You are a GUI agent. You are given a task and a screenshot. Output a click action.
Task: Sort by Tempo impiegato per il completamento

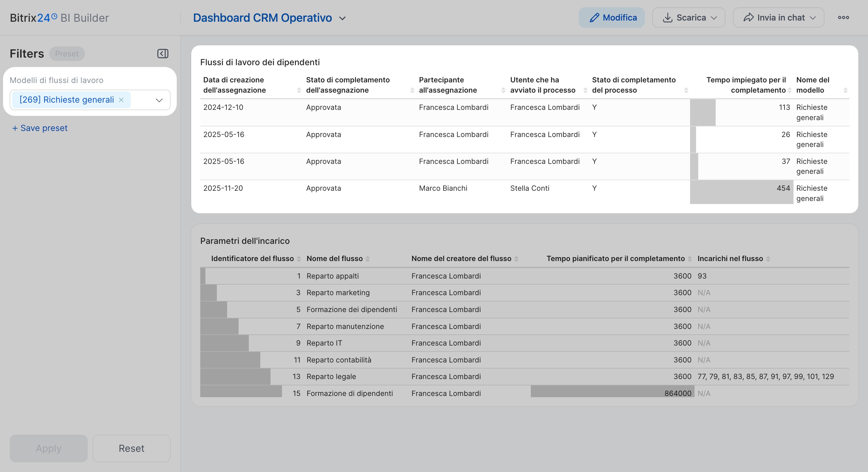790,90
